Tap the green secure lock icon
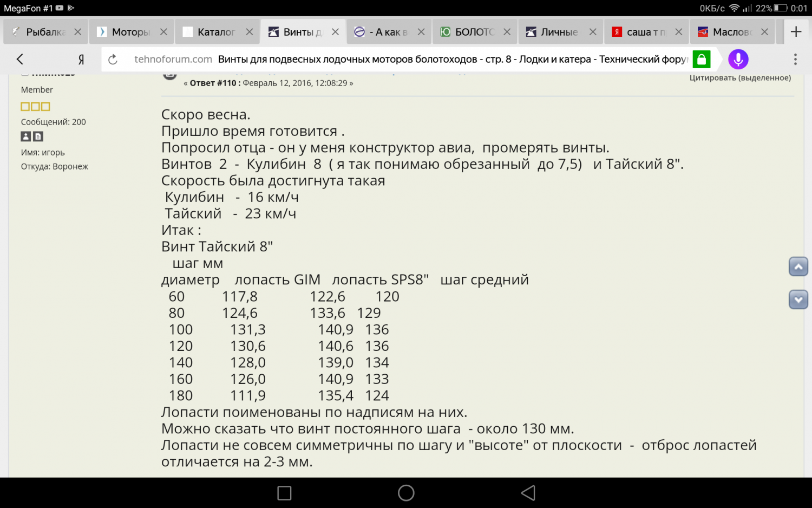 (702, 60)
